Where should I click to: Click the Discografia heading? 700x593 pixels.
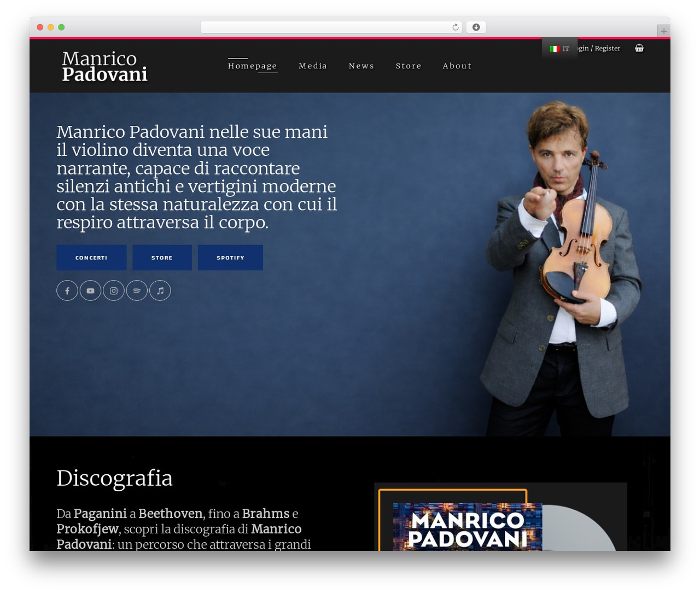114,478
